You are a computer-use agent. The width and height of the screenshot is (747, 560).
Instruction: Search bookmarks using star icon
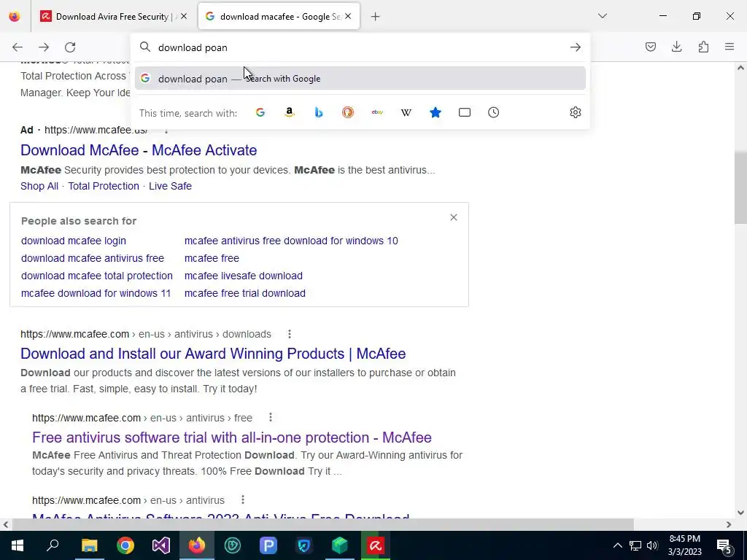pos(436,112)
